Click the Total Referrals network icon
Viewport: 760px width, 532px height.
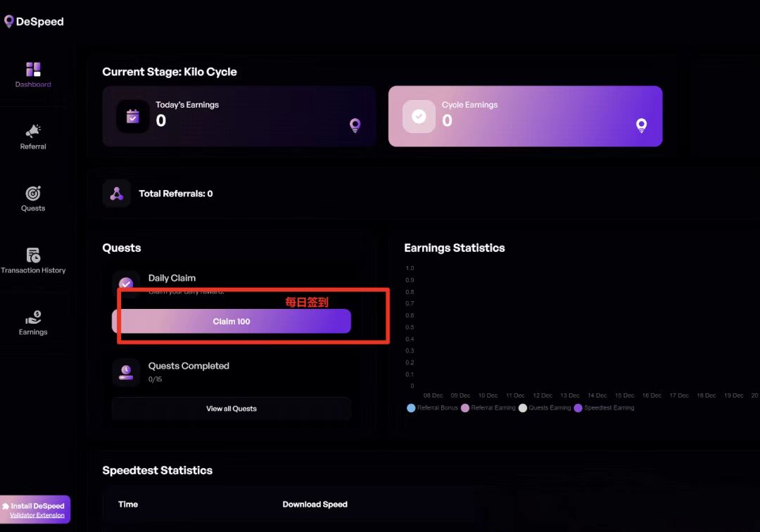(x=117, y=194)
